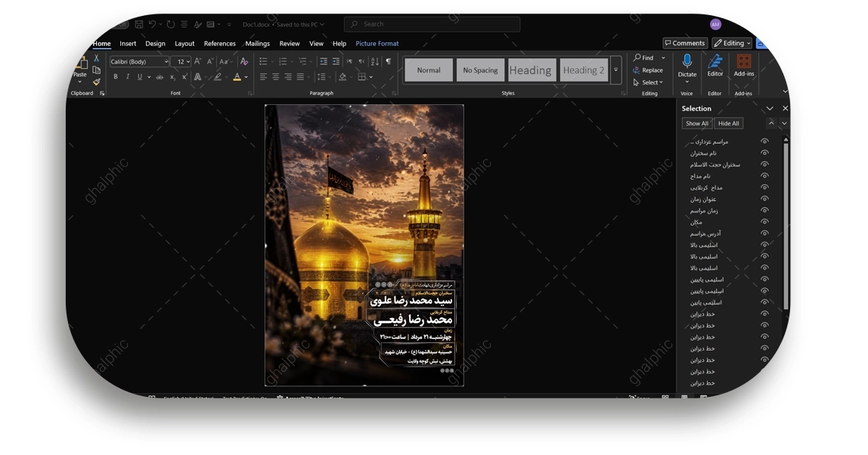Show paragraph marks with the pilcrow icon
This screenshot has height=455, width=868.
389,61
